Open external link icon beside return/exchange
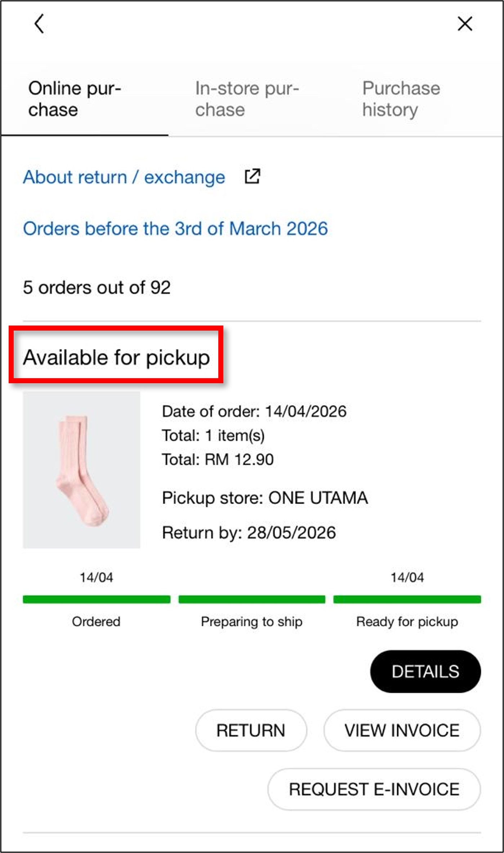Viewport: 504px width, 853px height. pos(252,176)
